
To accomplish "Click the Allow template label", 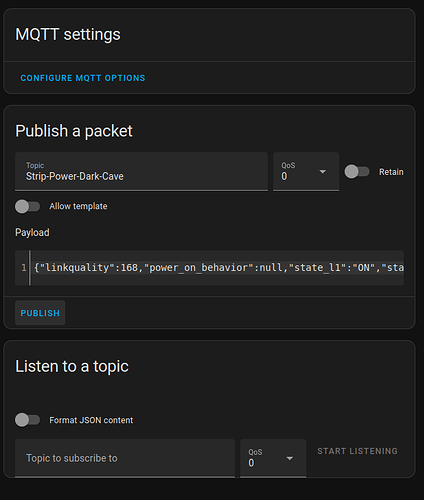I will 78,206.
